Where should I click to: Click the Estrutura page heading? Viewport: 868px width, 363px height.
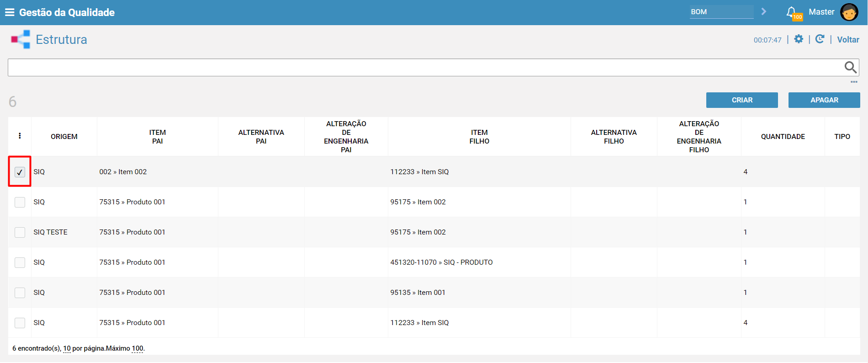click(x=61, y=39)
